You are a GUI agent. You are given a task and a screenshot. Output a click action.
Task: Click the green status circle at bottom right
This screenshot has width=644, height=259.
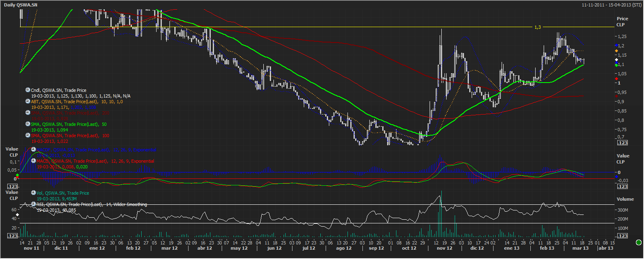639,243
